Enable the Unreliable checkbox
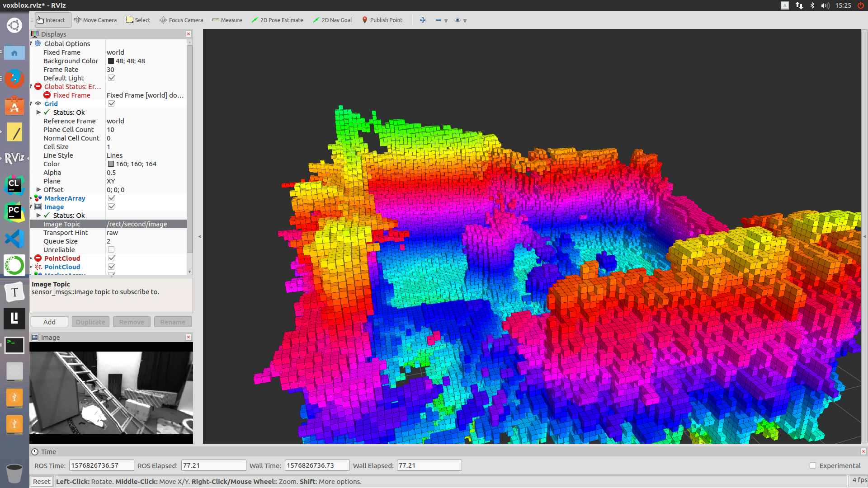Image resolution: width=868 pixels, height=488 pixels. click(x=111, y=250)
